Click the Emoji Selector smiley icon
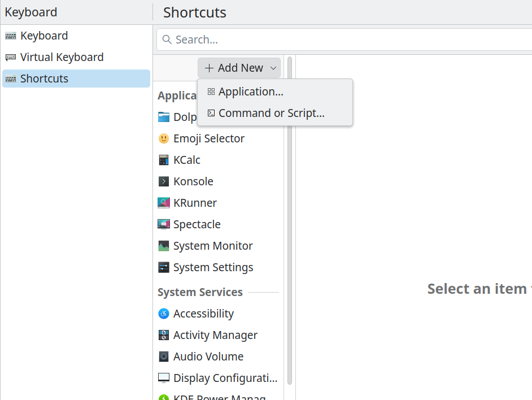 tap(164, 138)
